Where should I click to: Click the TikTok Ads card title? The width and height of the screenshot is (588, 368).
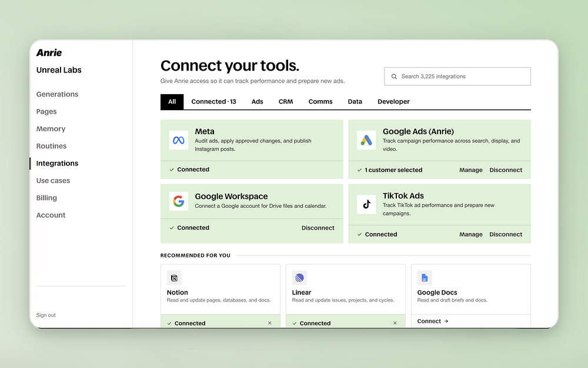tap(403, 195)
